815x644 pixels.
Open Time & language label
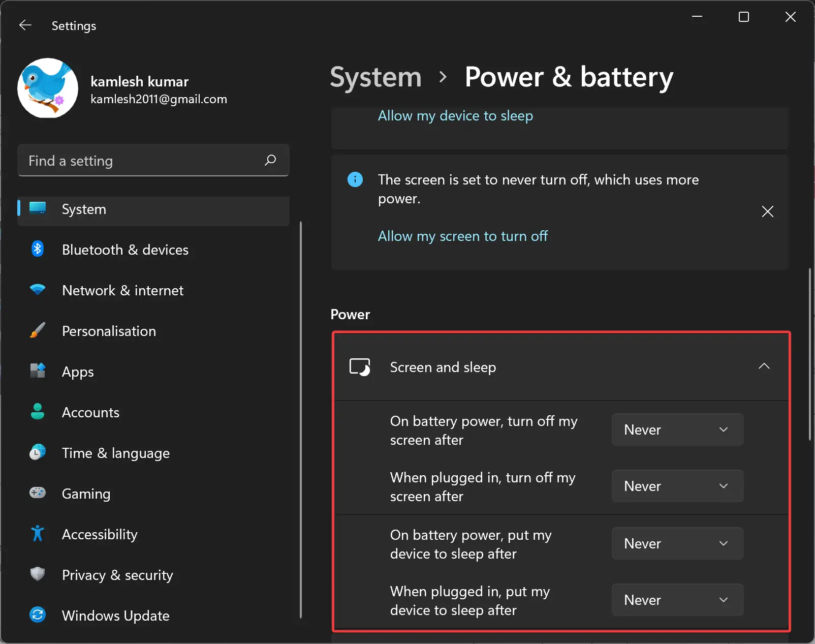pyautogui.click(x=116, y=453)
